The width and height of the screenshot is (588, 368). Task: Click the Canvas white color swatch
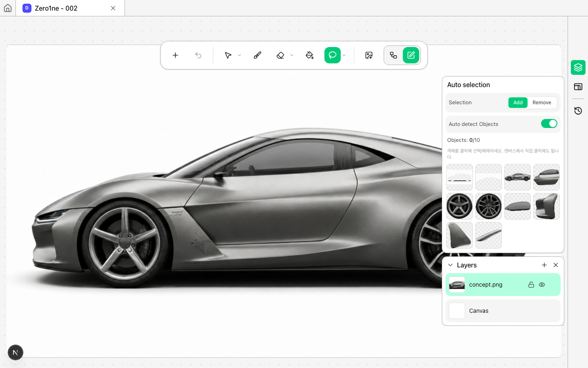pyautogui.click(x=457, y=311)
